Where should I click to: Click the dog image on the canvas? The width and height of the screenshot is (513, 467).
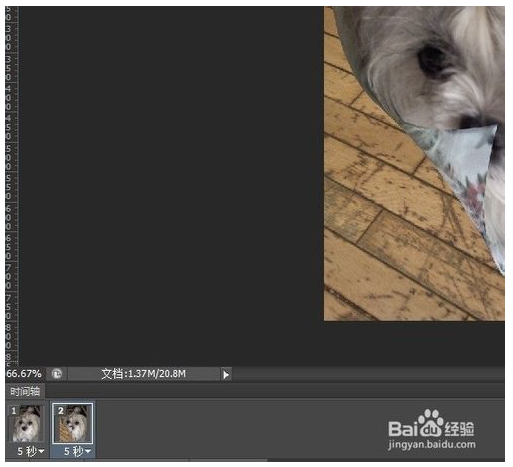point(414,163)
